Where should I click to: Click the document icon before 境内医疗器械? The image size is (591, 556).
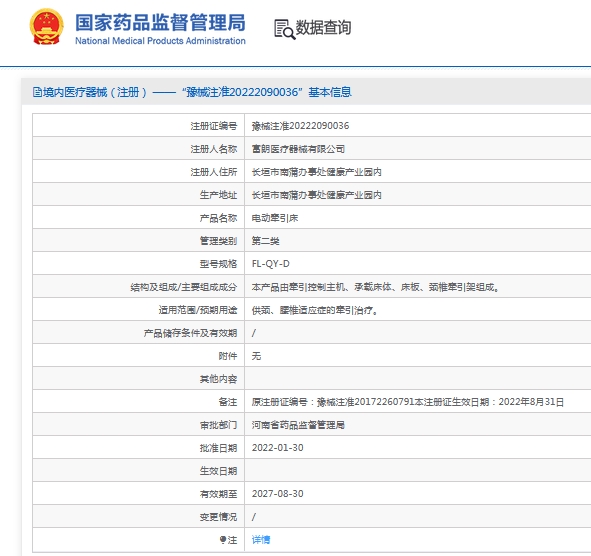point(37,92)
